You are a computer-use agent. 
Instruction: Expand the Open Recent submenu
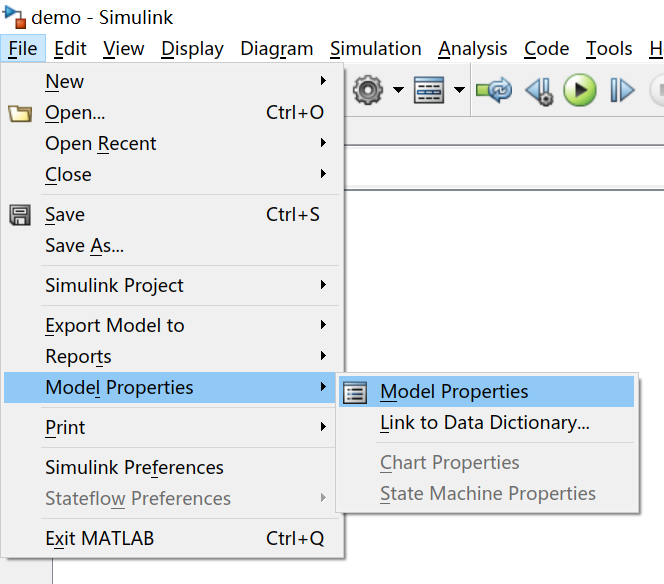point(172,143)
